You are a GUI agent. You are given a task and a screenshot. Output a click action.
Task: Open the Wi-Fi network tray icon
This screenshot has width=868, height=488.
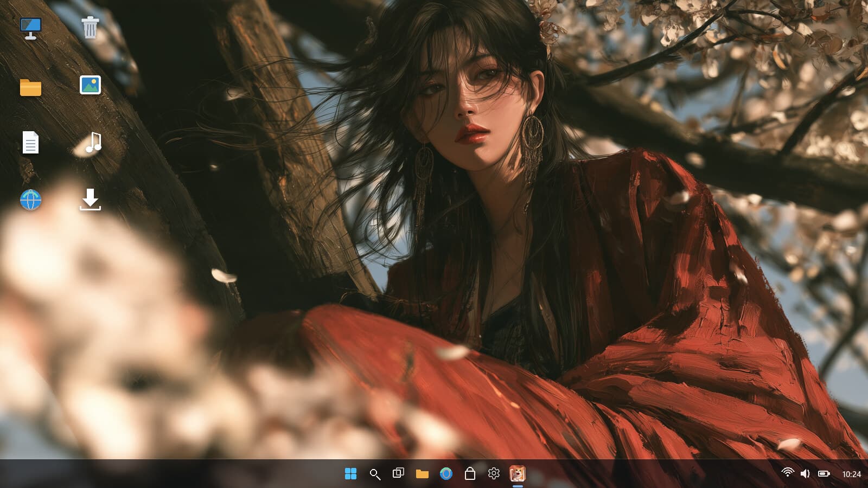click(x=788, y=473)
